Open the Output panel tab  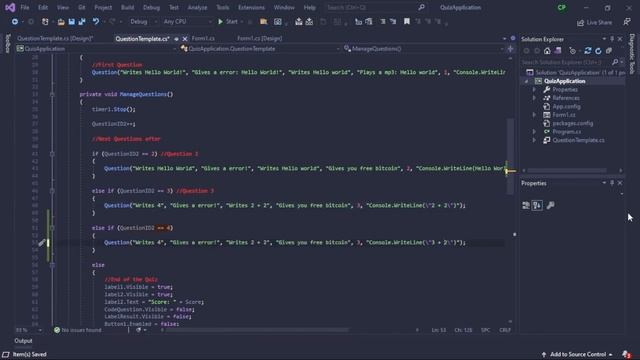tap(23, 341)
